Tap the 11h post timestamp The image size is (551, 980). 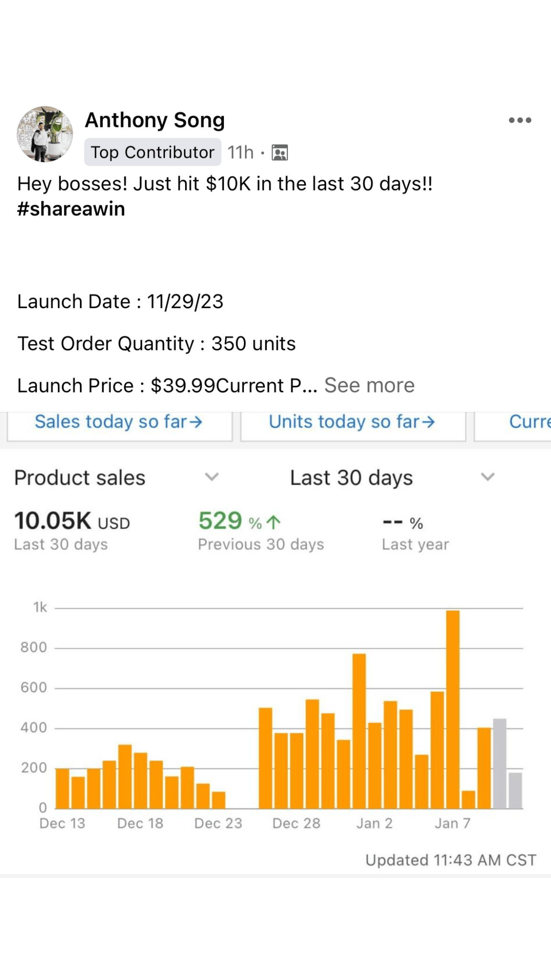coord(240,153)
